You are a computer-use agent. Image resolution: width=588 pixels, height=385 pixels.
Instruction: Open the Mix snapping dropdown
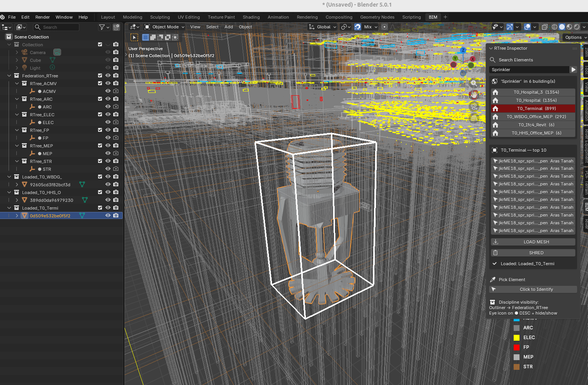tap(371, 27)
